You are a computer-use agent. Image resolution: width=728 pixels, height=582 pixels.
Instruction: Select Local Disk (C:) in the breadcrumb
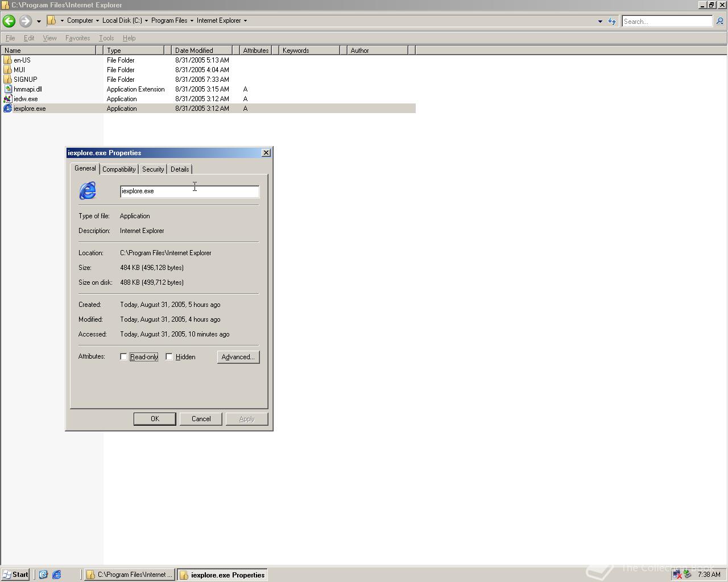point(122,20)
